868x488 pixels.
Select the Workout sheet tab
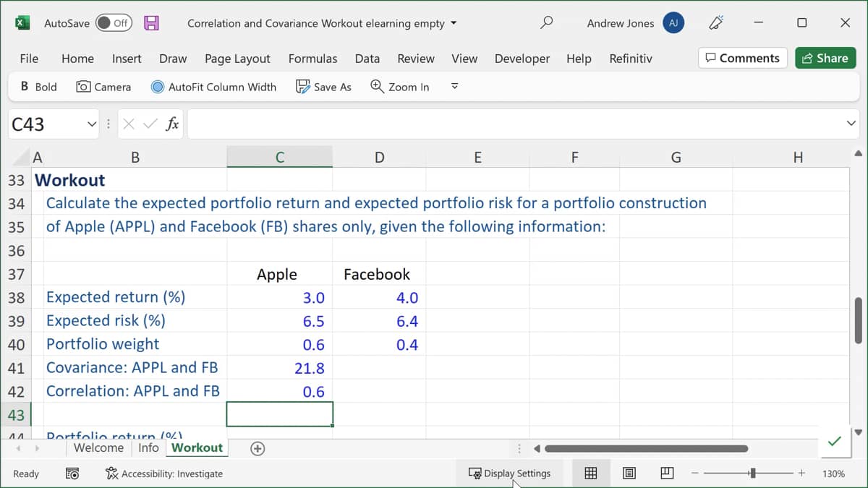click(x=197, y=448)
